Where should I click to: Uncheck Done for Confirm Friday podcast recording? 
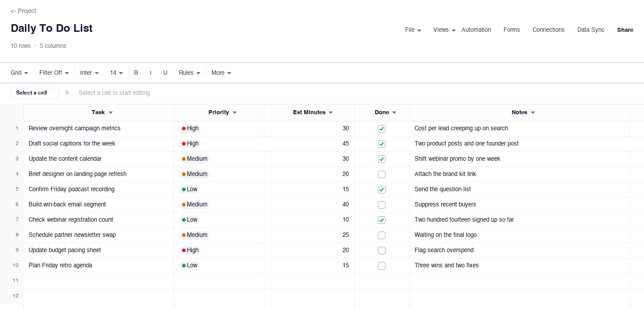(x=381, y=189)
